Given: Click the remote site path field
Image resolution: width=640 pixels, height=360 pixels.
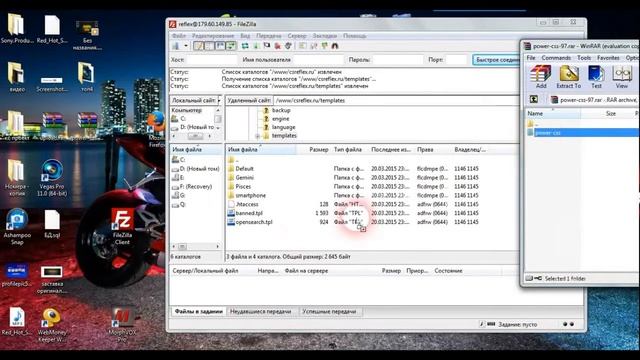Looking at the screenshot, I should click(396, 100).
